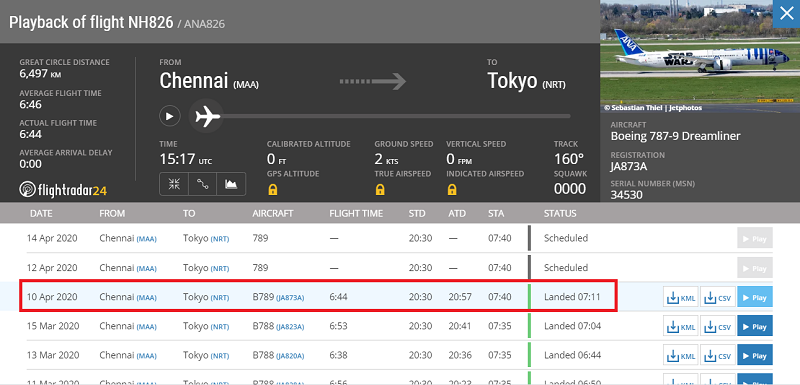
Task: Open NRT link in 14 Apr 2020 row
Action: coord(220,239)
